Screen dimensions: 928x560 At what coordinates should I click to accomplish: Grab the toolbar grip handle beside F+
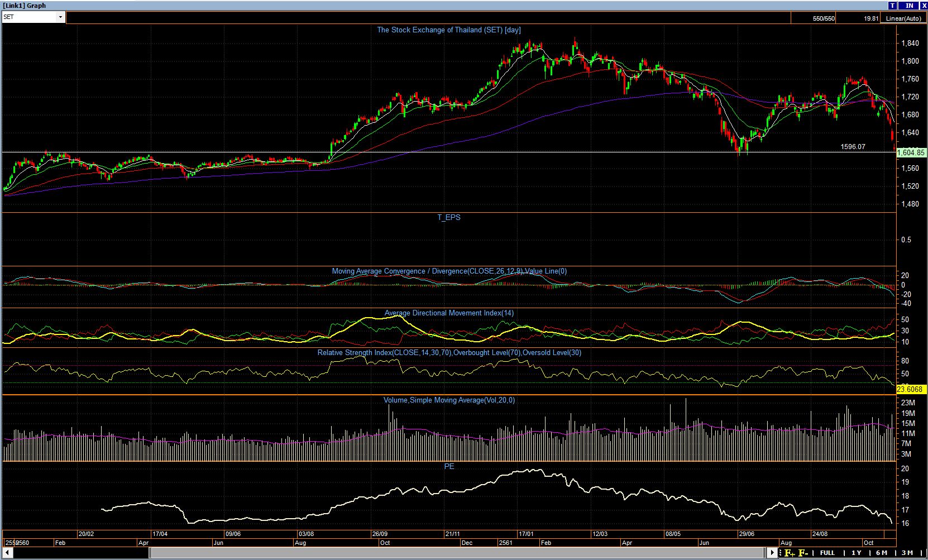[x=781, y=553]
